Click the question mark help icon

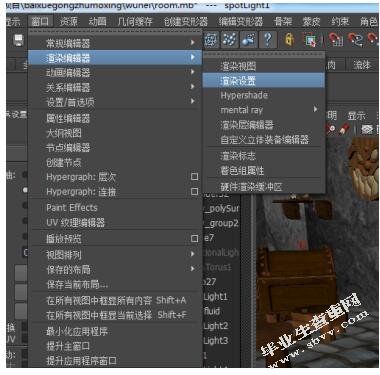coord(268,40)
